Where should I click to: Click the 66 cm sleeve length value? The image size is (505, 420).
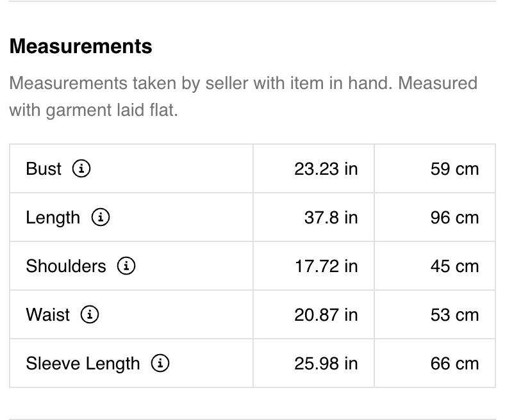pyautogui.click(x=454, y=364)
